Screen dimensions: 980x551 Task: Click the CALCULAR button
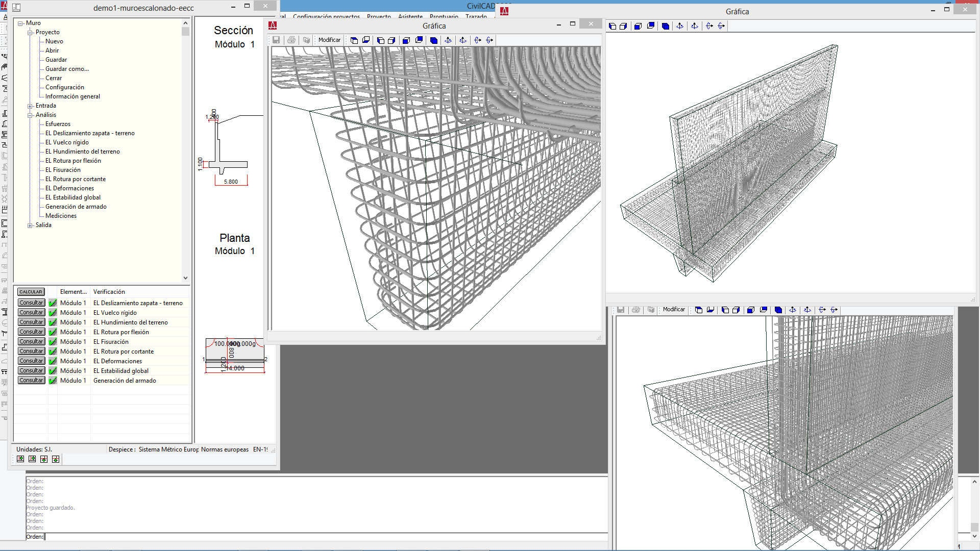point(31,292)
